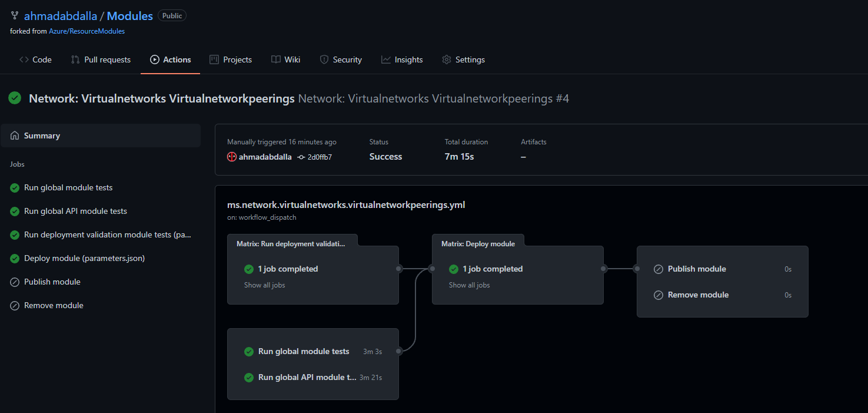Open repository Settings tab
Screen dimensions: 868x413
coord(464,60)
